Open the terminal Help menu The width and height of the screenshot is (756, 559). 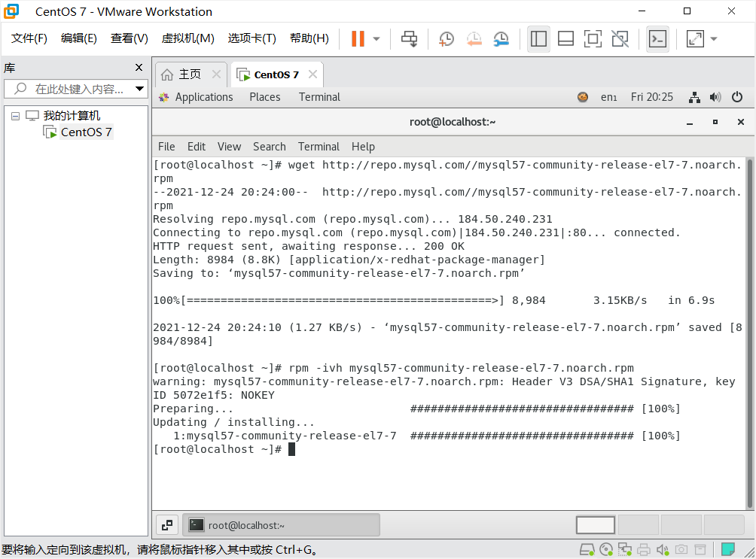pyautogui.click(x=363, y=147)
